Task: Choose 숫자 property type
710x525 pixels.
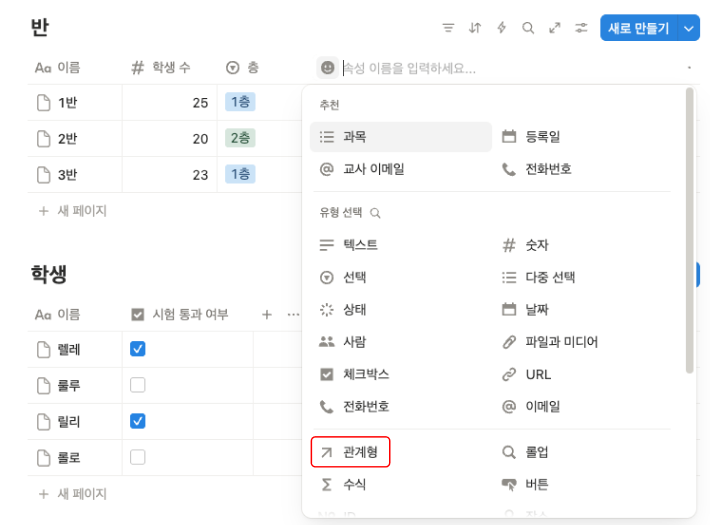Action: click(583, 245)
